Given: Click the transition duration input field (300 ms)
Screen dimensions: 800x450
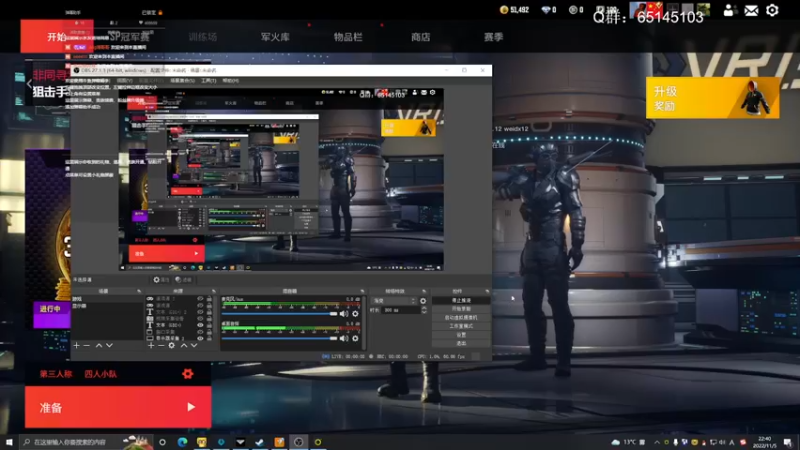Looking at the screenshot, I should 401,310.
